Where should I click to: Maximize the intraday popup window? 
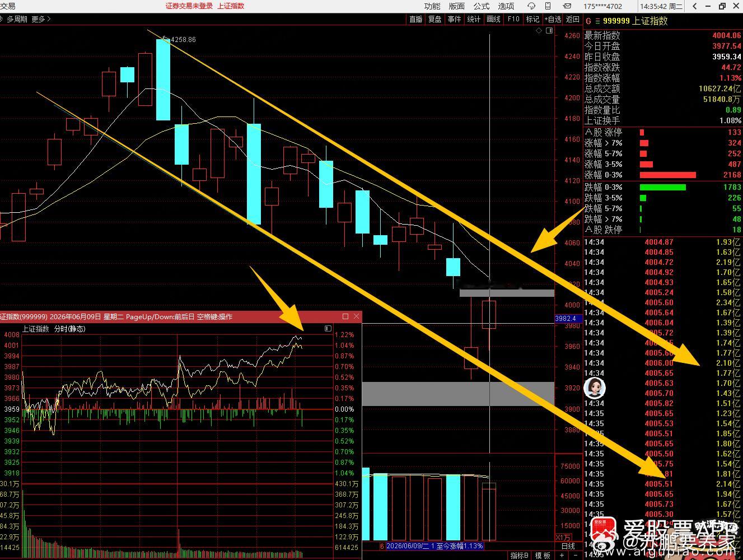point(345,316)
